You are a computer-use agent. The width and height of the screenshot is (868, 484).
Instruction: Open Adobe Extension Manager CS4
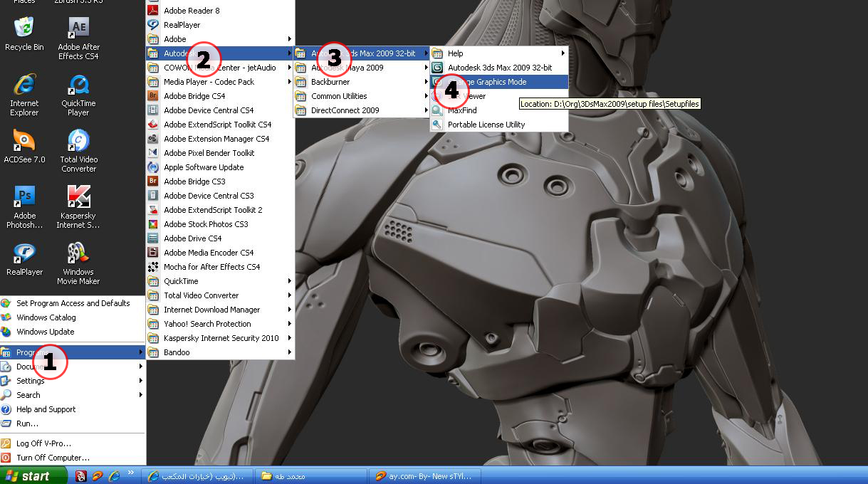[x=220, y=139]
